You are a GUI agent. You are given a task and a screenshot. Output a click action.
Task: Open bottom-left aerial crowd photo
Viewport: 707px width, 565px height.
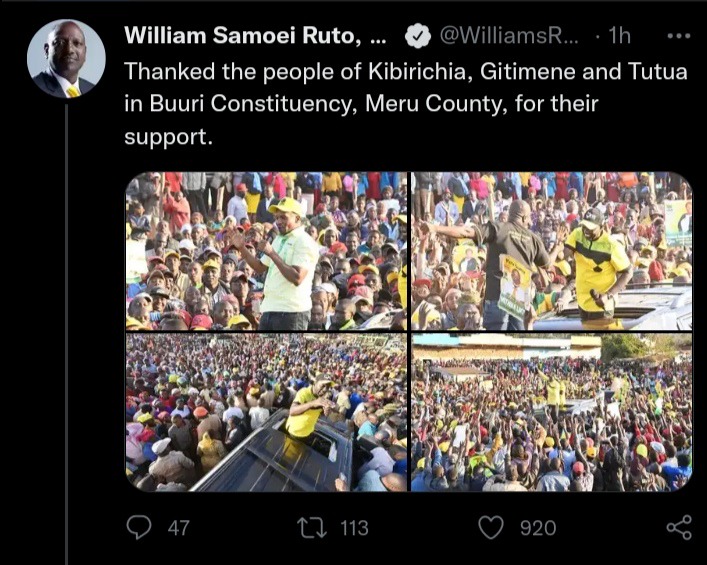click(x=266, y=413)
